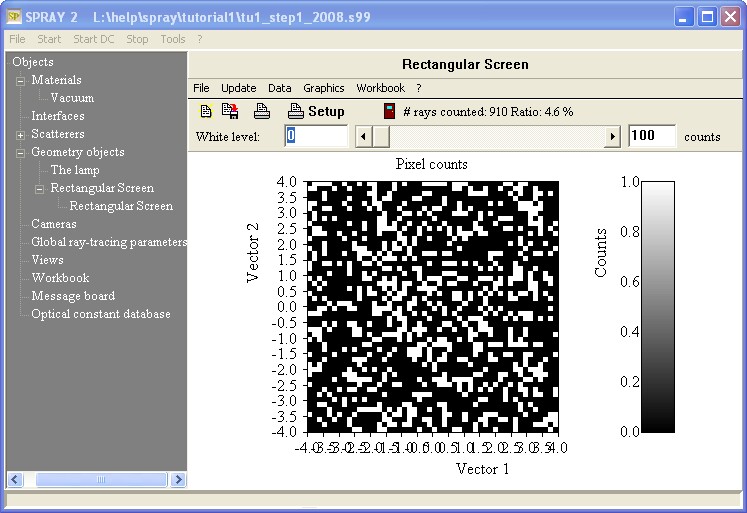Collapse the Materials tree node
747x513 pixels.
pos(21,81)
